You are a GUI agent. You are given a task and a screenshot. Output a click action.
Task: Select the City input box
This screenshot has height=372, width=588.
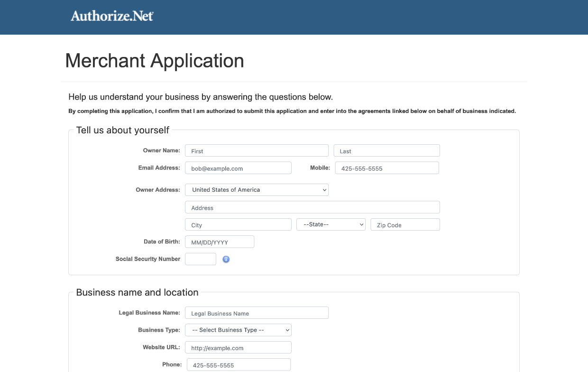tap(238, 224)
